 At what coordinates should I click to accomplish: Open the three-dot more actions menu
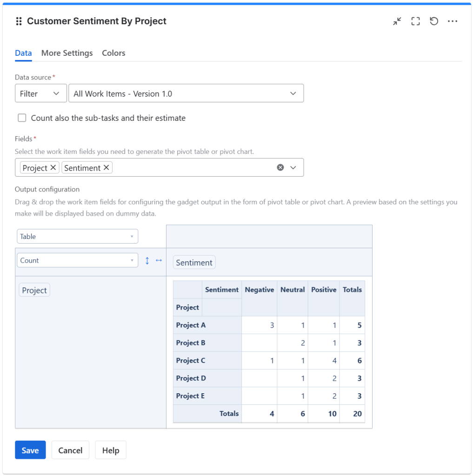click(x=453, y=21)
